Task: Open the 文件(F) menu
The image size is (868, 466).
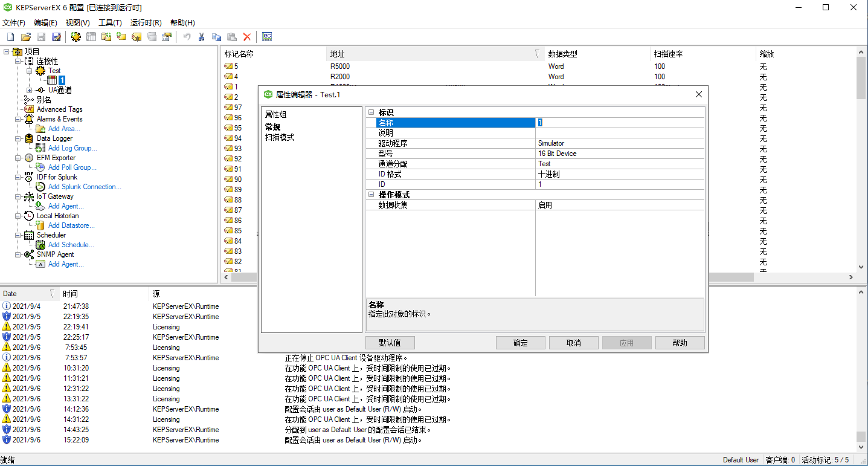Action: click(x=13, y=22)
